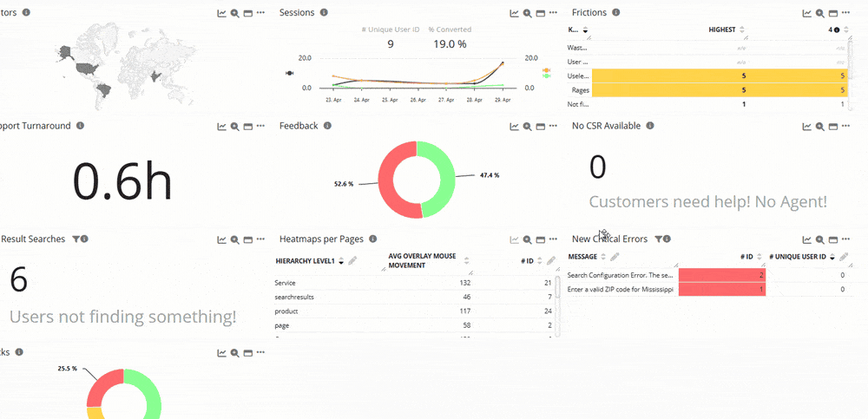Click the HIGHEST column header in Frictions
Viewport: 868px width, 419px height.
tap(722, 29)
